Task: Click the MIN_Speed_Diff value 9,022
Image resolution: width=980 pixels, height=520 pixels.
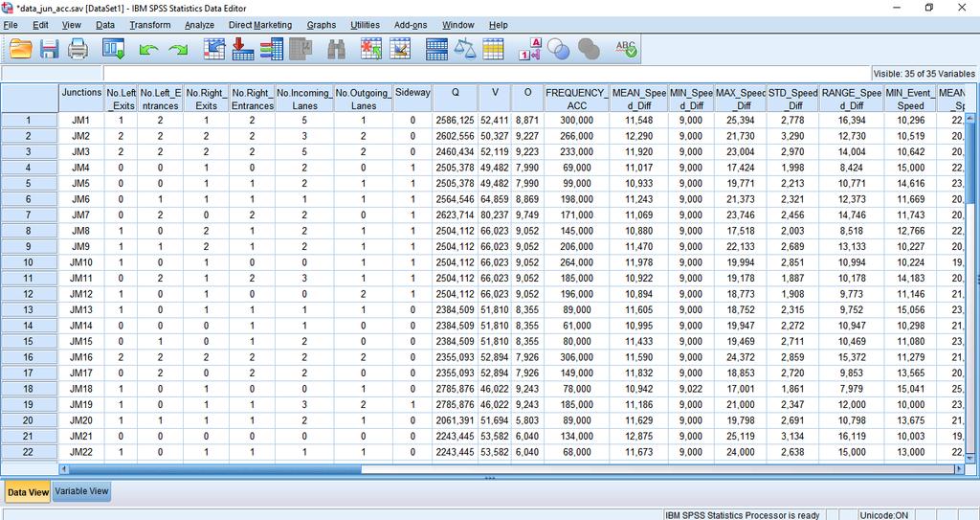Action: (691, 389)
